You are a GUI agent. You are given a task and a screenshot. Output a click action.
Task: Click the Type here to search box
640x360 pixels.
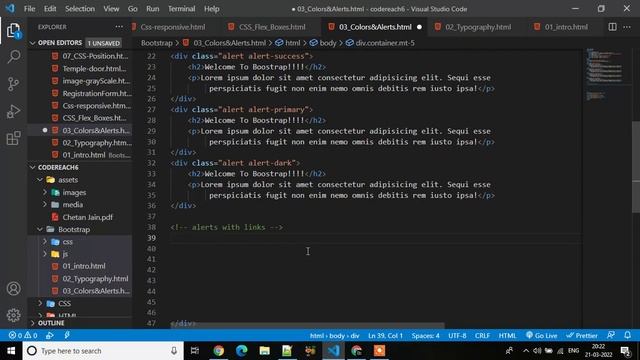point(102,351)
